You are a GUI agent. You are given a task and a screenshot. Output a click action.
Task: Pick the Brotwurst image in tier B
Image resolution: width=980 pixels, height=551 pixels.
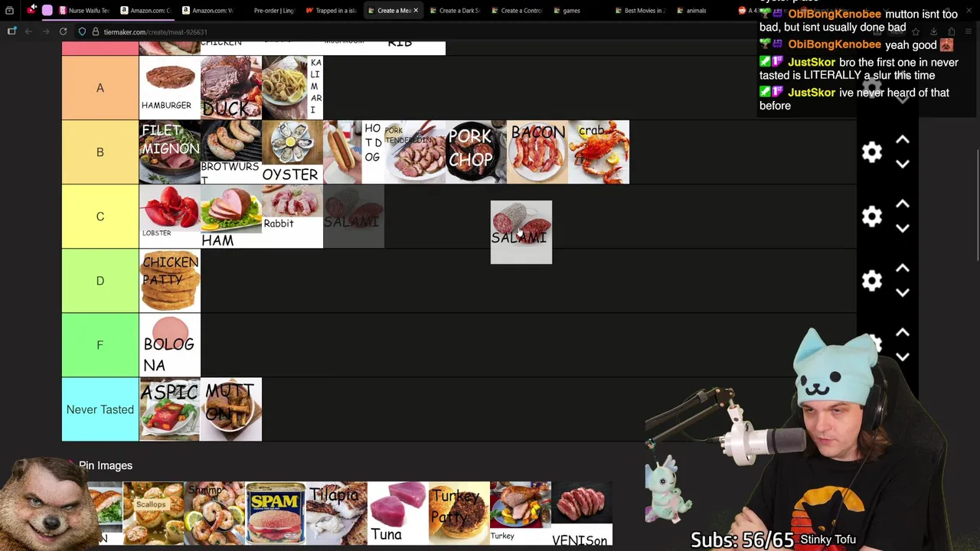pos(231,152)
